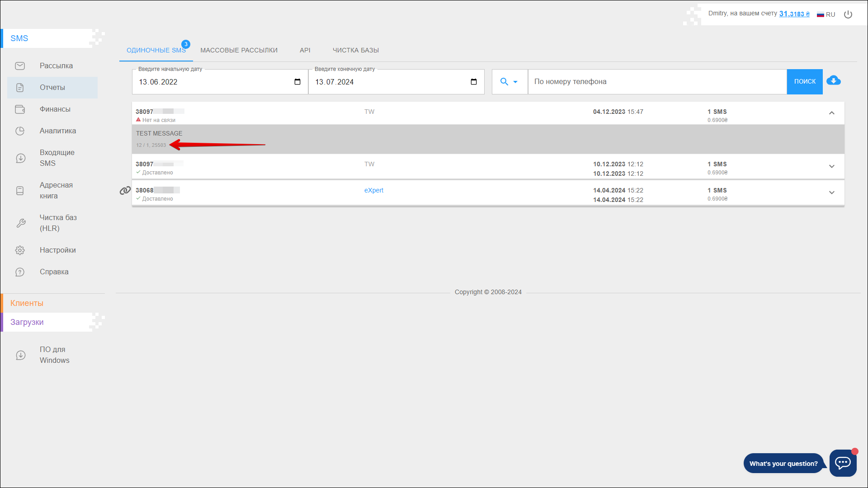Click the phone number search field
Image resolution: width=868 pixels, height=488 pixels.
point(657,82)
